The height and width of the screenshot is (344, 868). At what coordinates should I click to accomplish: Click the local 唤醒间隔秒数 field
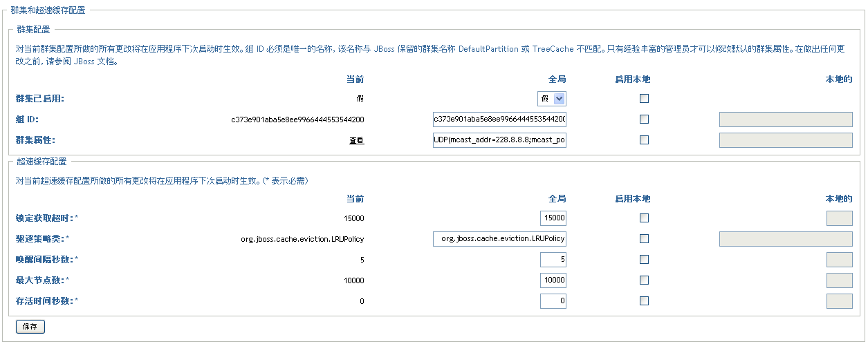click(840, 260)
